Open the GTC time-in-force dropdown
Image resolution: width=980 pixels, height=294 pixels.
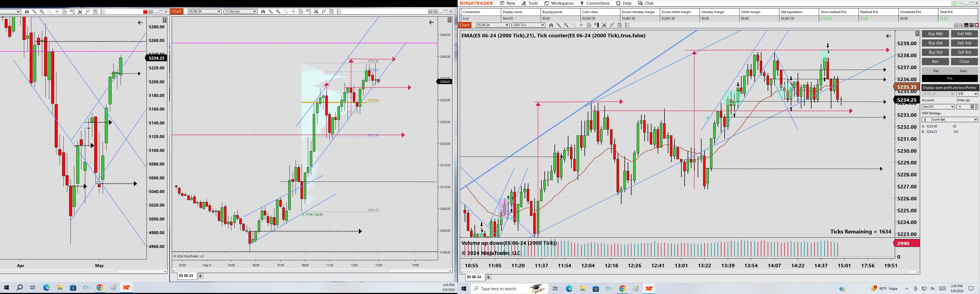967,94
